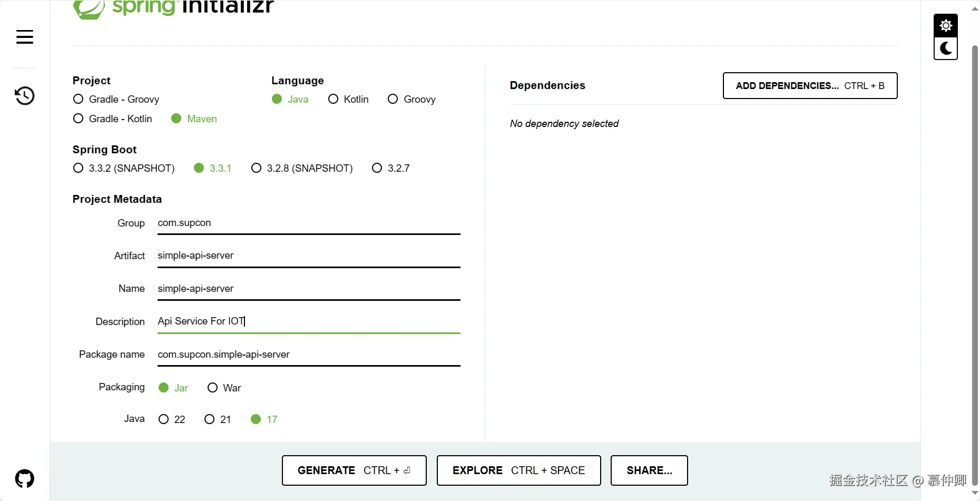Click the Name input field

(x=309, y=289)
